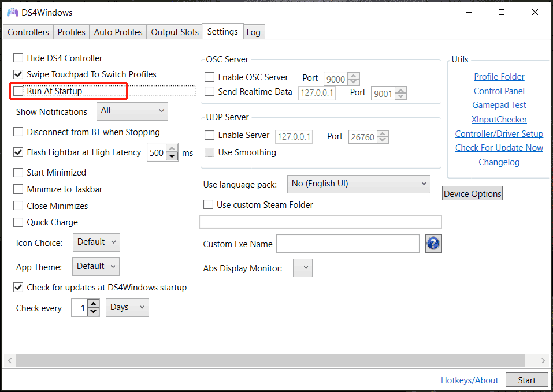Increase Flash Lightbar latency value arrow
Image resolution: width=553 pixels, height=392 pixels.
[x=172, y=148]
